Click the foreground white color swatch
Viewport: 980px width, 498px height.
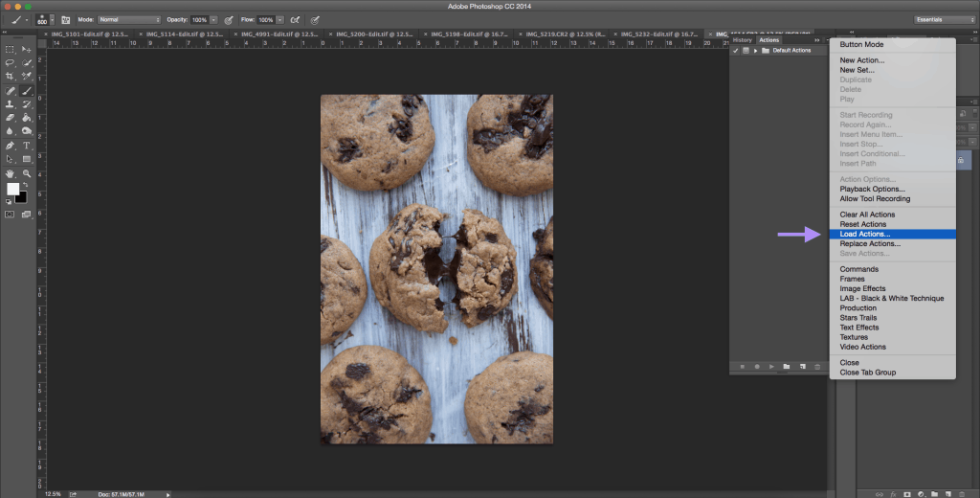12,189
